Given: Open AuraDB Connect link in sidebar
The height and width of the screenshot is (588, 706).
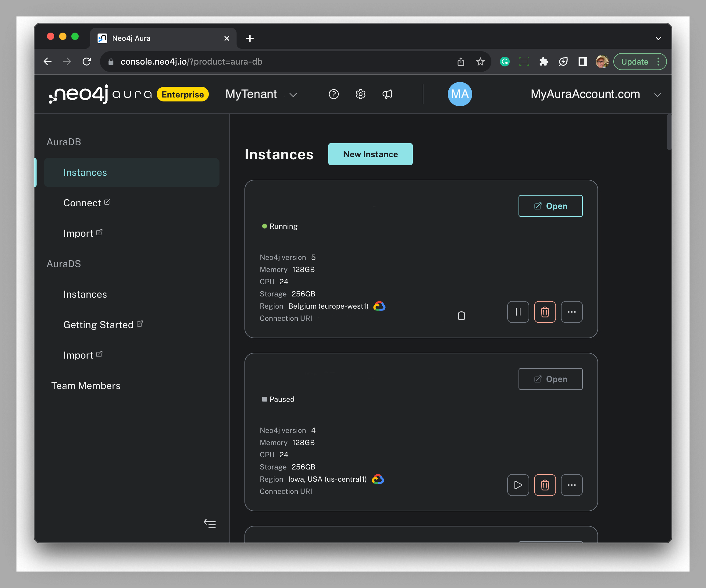Looking at the screenshot, I should 87,203.
